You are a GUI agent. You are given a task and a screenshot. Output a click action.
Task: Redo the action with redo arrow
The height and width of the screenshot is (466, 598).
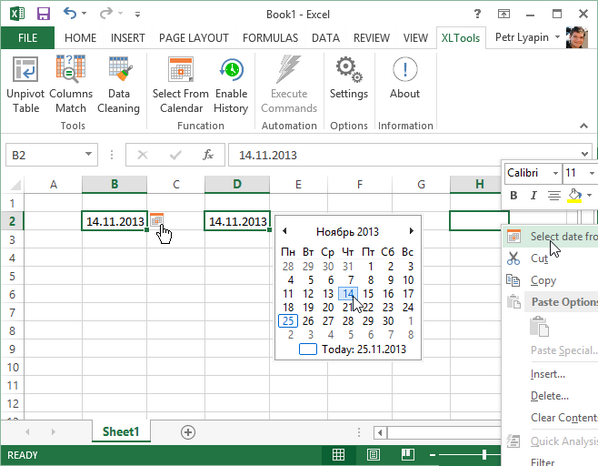click(x=106, y=14)
